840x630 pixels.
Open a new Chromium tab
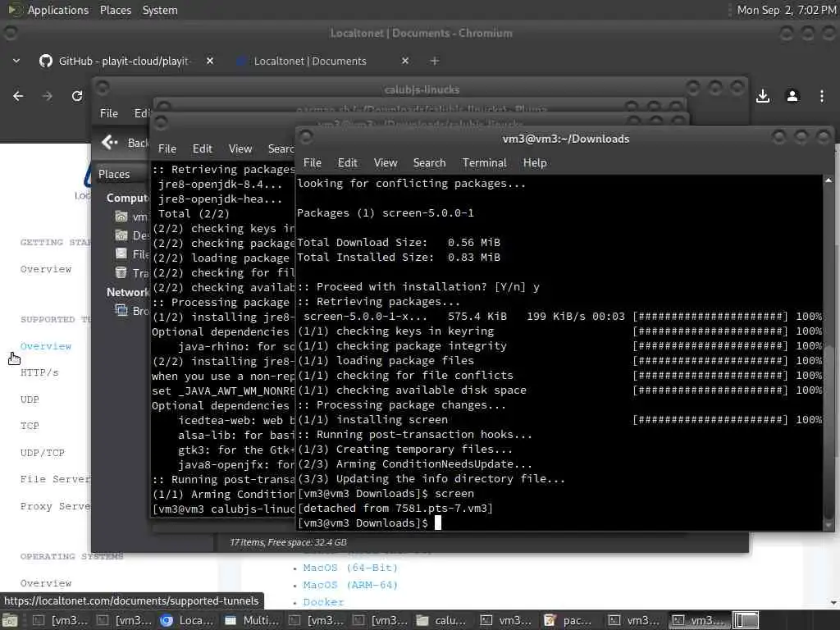click(x=435, y=61)
